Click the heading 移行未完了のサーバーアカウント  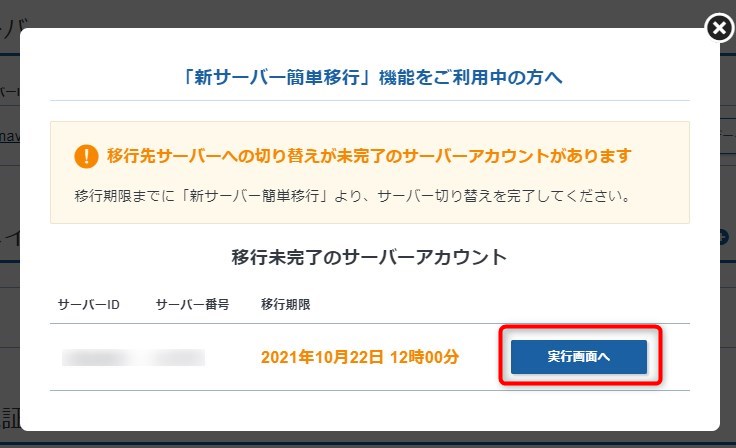tap(369, 257)
